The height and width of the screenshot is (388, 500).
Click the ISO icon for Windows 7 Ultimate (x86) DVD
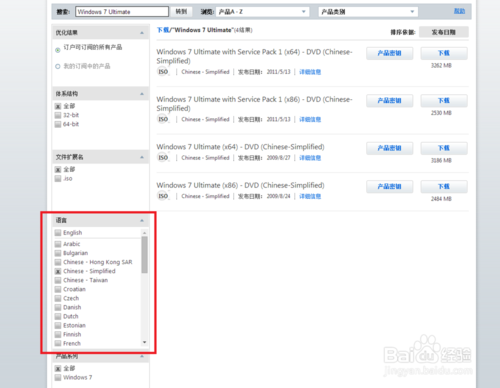(163, 196)
